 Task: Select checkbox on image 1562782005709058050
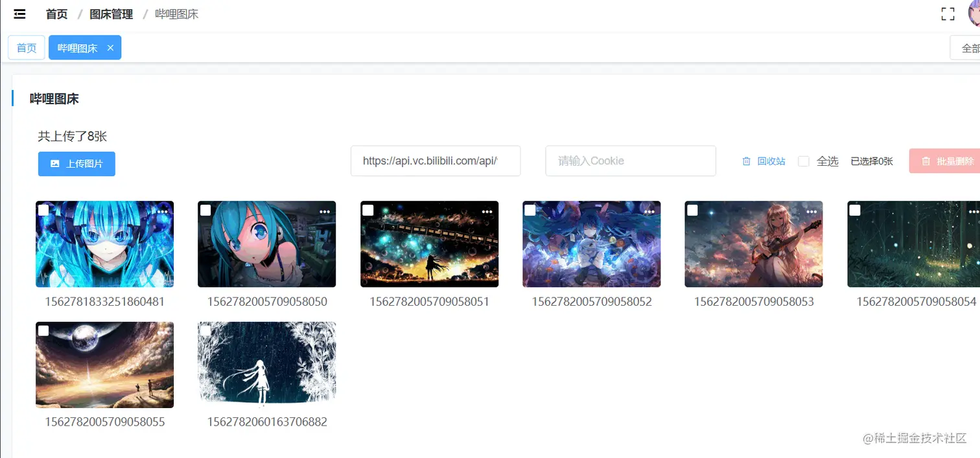point(205,210)
